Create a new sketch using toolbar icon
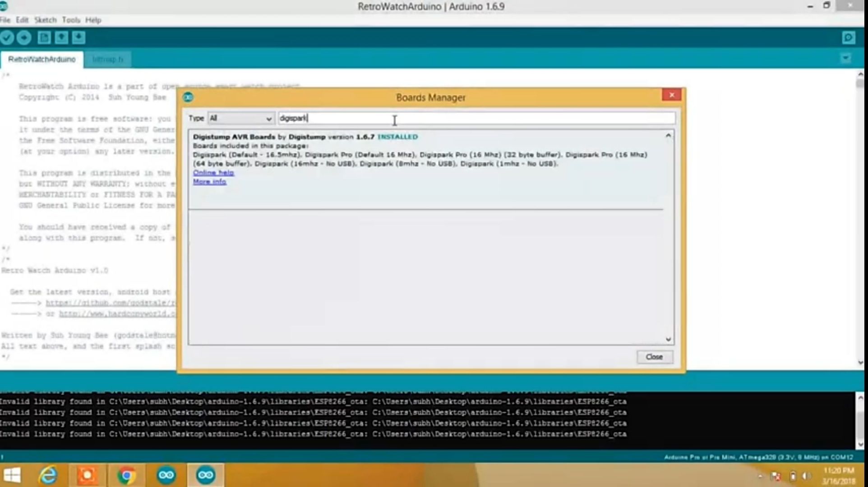 pyautogui.click(x=44, y=37)
